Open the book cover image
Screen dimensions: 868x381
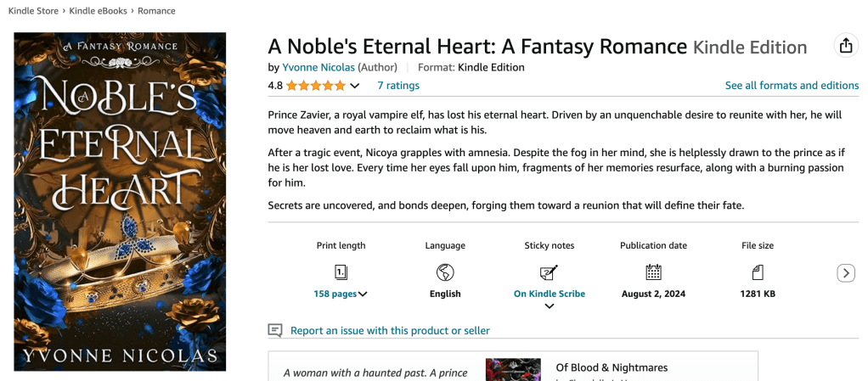[120, 201]
